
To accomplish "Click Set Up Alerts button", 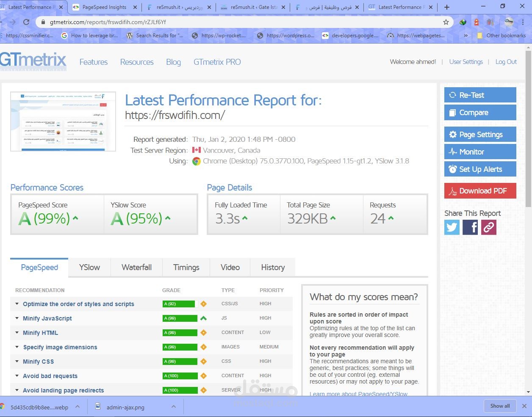I will (x=480, y=169).
